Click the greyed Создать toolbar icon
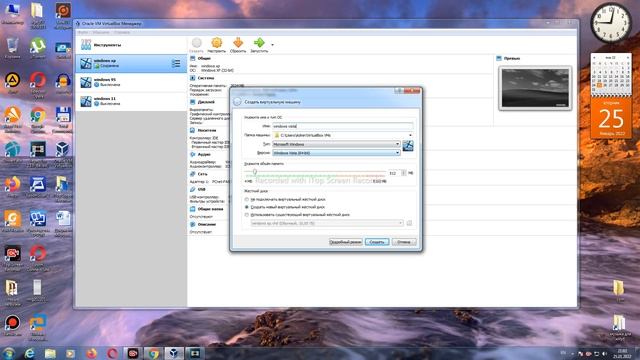The height and width of the screenshot is (360, 640). pyautogui.click(x=196, y=43)
